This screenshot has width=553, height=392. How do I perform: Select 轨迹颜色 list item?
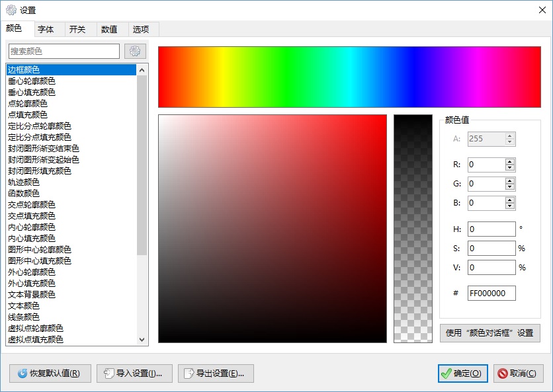click(x=71, y=182)
